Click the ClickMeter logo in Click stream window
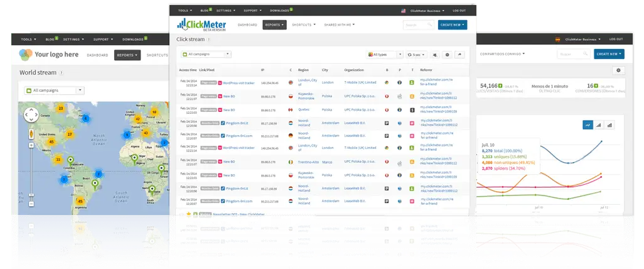This screenshot has width=644, height=269. pyautogui.click(x=201, y=25)
